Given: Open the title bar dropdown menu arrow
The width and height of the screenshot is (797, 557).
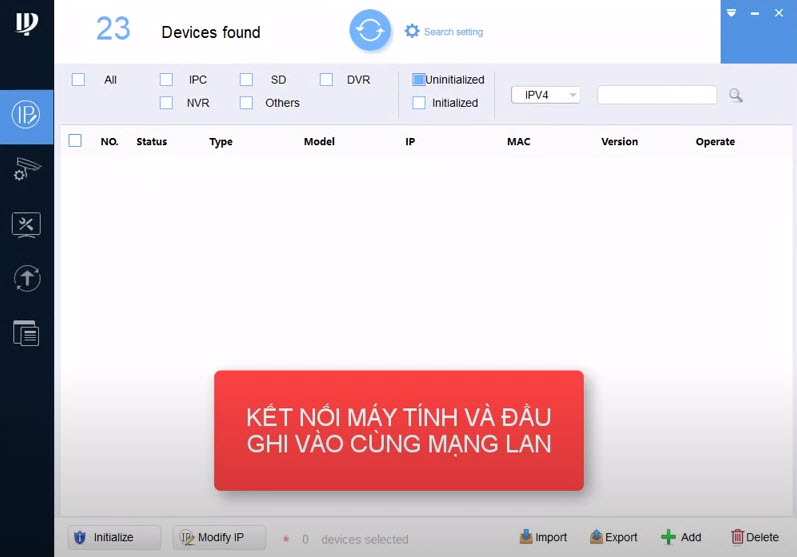Looking at the screenshot, I should tap(732, 13).
